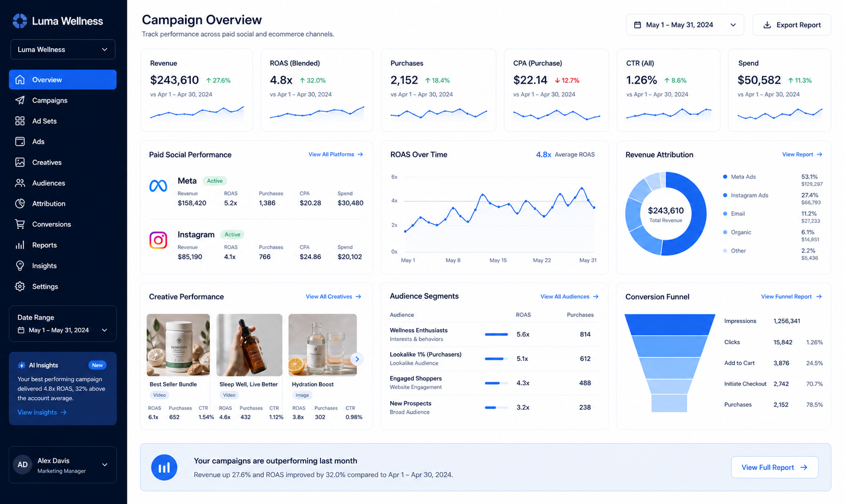This screenshot has width=845, height=504.
Task: Click the blue bar chart circle icon in banner
Action: click(x=164, y=468)
